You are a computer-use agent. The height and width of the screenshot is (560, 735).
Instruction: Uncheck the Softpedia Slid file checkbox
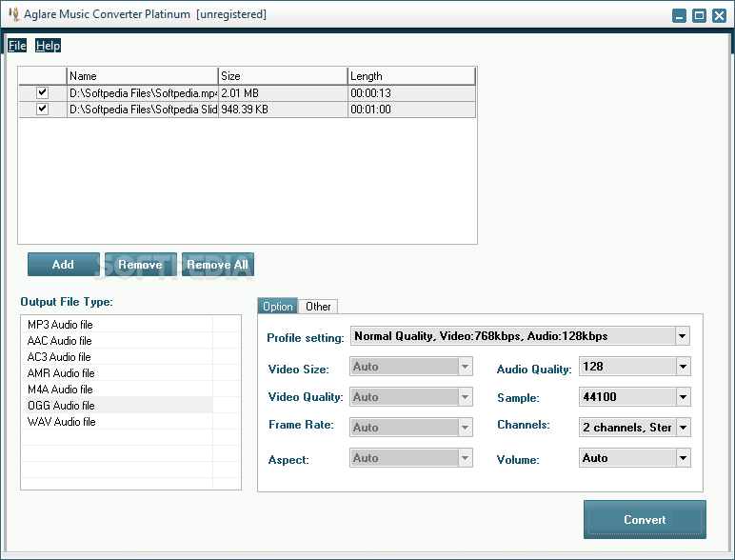pos(42,109)
